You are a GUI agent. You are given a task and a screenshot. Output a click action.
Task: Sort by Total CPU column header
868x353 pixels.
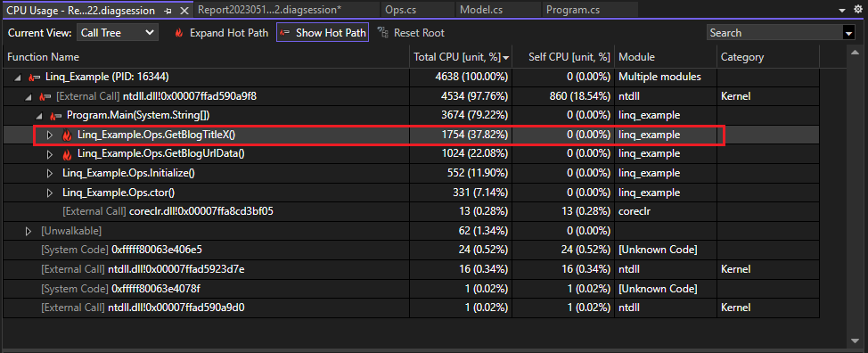(x=461, y=57)
